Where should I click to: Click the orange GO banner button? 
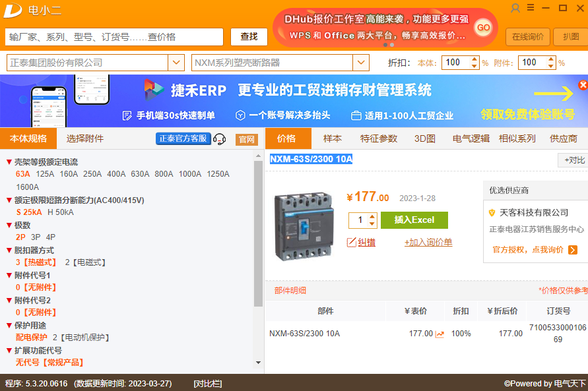click(x=483, y=28)
